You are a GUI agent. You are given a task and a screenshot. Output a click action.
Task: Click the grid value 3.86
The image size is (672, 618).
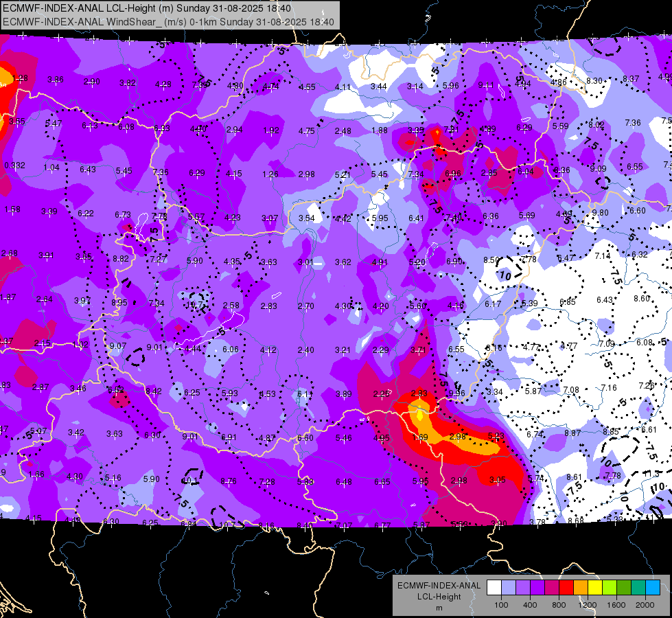[x=56, y=80]
